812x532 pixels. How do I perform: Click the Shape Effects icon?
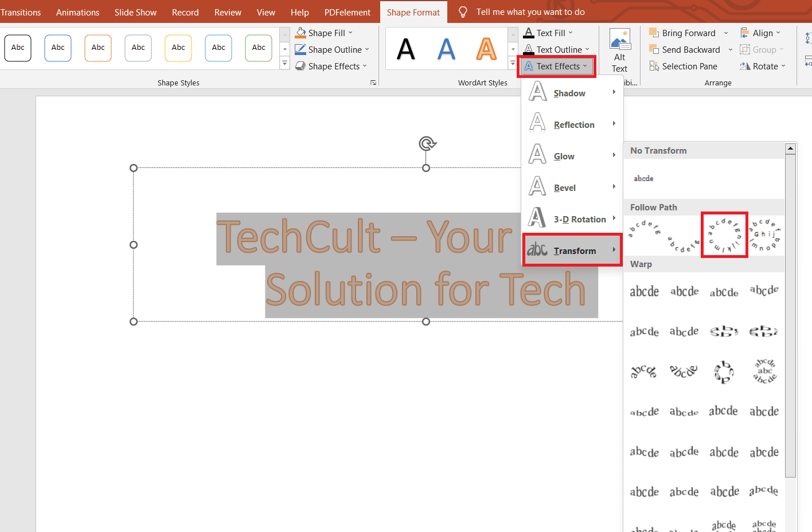click(300, 66)
